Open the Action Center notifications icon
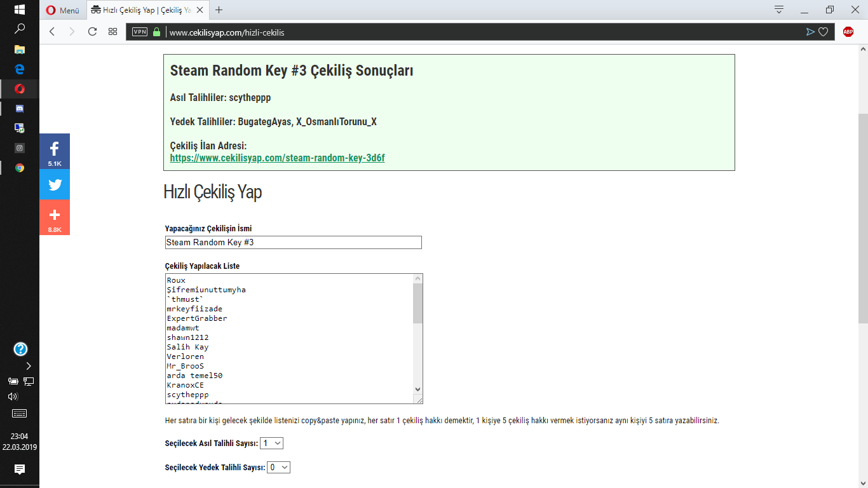Screen dimensions: 868x488 click(20, 470)
